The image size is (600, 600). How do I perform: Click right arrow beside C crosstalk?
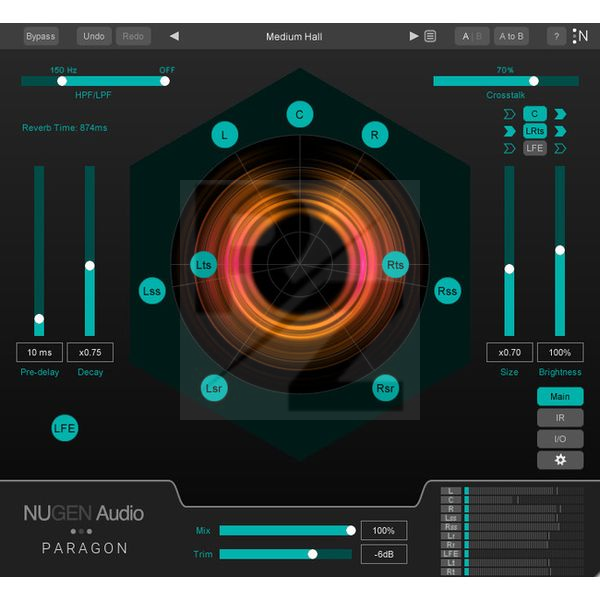(560, 114)
